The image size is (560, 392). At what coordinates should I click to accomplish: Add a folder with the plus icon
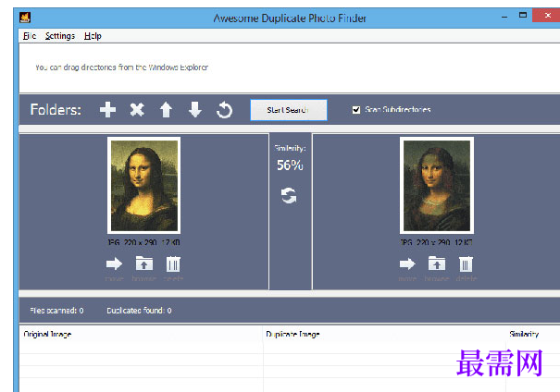coord(107,109)
